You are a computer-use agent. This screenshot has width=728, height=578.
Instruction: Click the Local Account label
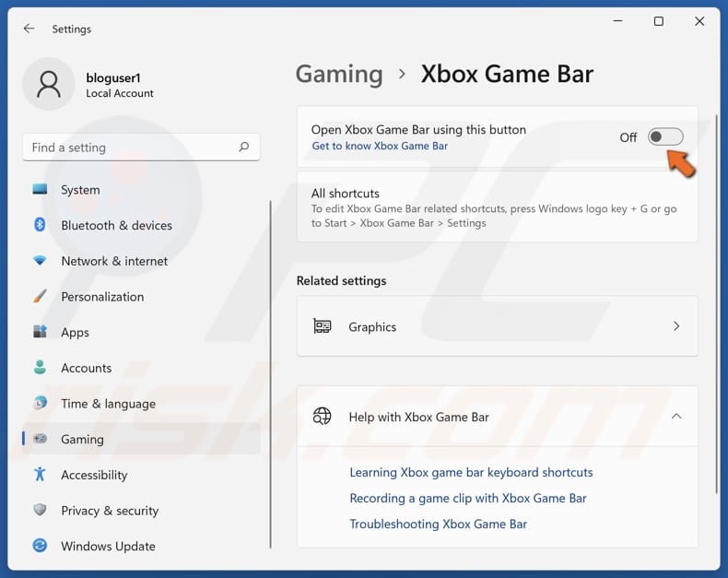click(119, 93)
